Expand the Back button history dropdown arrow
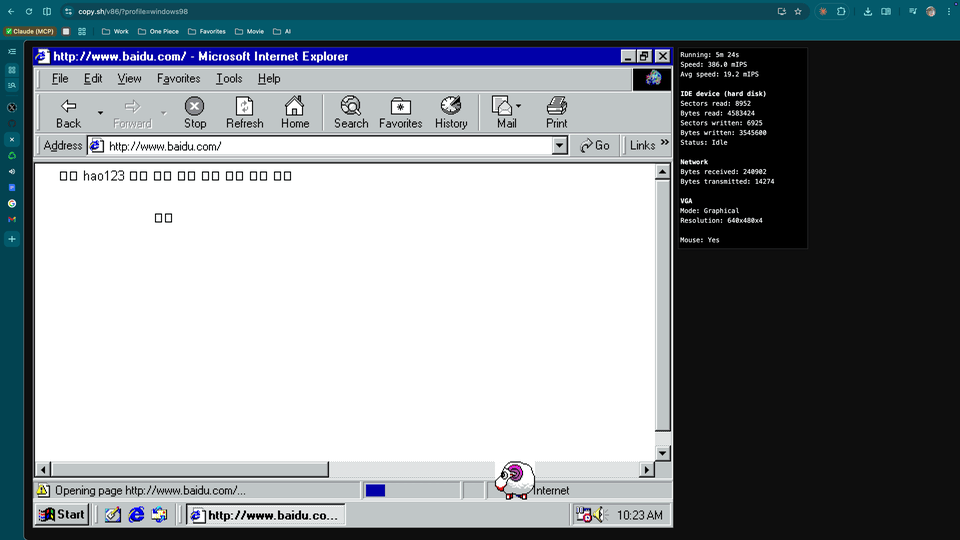 [x=100, y=113]
